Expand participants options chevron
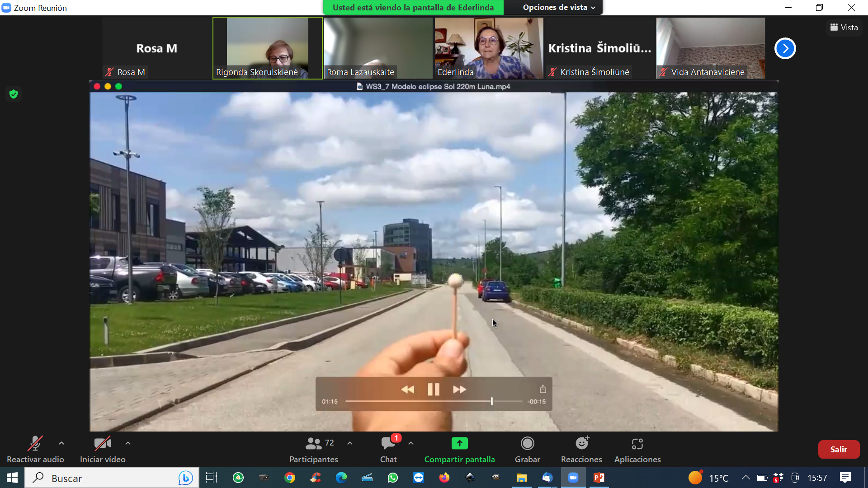Screen dimensions: 868x488 point(350,443)
